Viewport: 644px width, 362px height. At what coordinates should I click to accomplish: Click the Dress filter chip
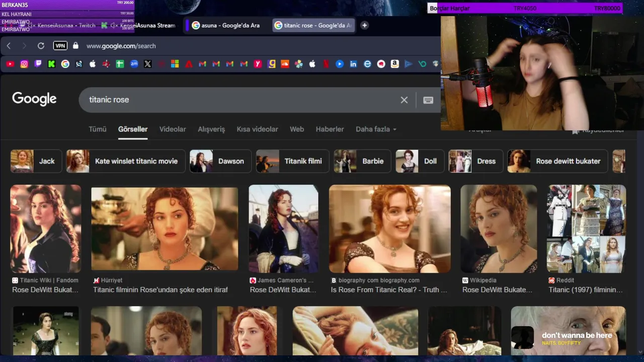(475, 161)
